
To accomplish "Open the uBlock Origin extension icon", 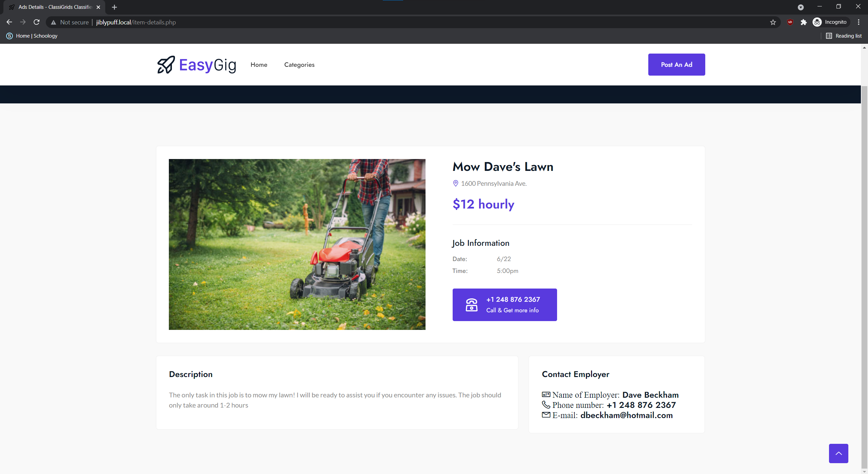I will pos(790,22).
